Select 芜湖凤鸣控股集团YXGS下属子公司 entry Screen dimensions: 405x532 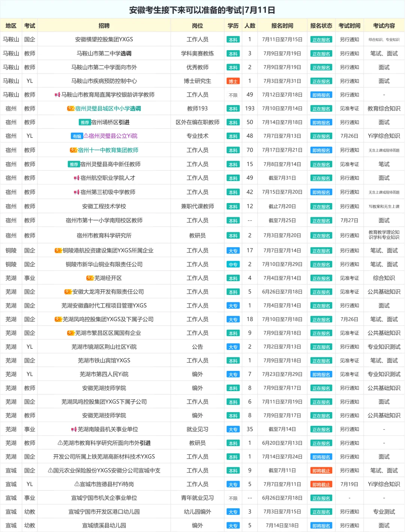pyautogui.click(x=104, y=402)
